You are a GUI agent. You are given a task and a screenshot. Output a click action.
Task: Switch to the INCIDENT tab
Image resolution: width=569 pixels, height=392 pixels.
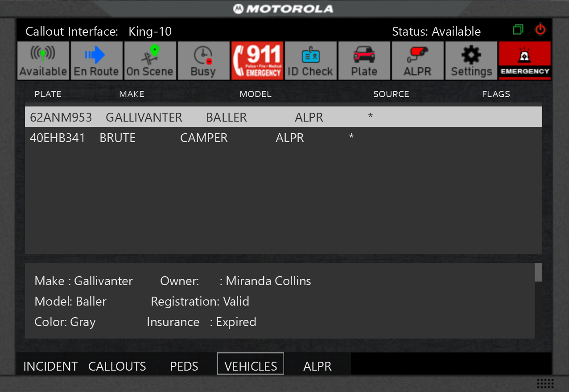(x=50, y=366)
